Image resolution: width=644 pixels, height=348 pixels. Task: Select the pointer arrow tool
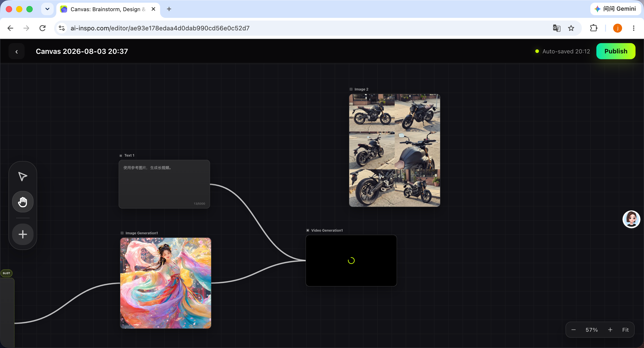click(23, 176)
